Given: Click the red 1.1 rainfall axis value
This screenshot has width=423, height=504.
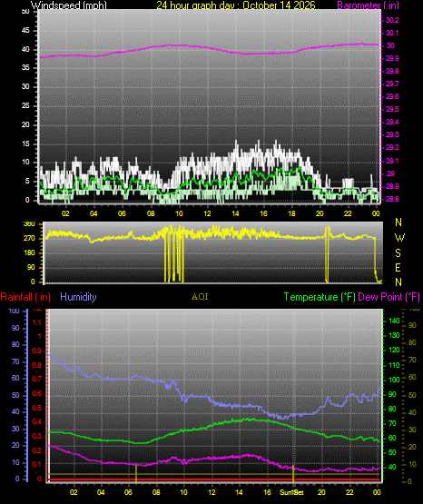Looking at the screenshot, I should (37, 322).
